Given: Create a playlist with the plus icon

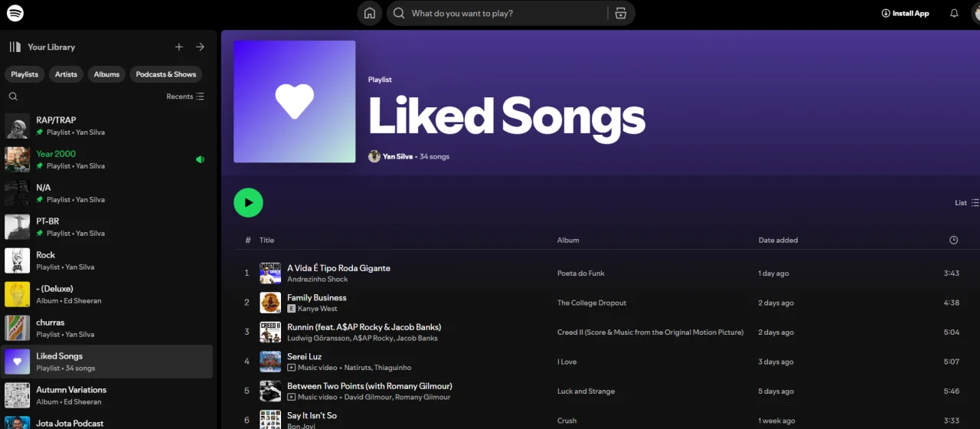Looking at the screenshot, I should [179, 47].
